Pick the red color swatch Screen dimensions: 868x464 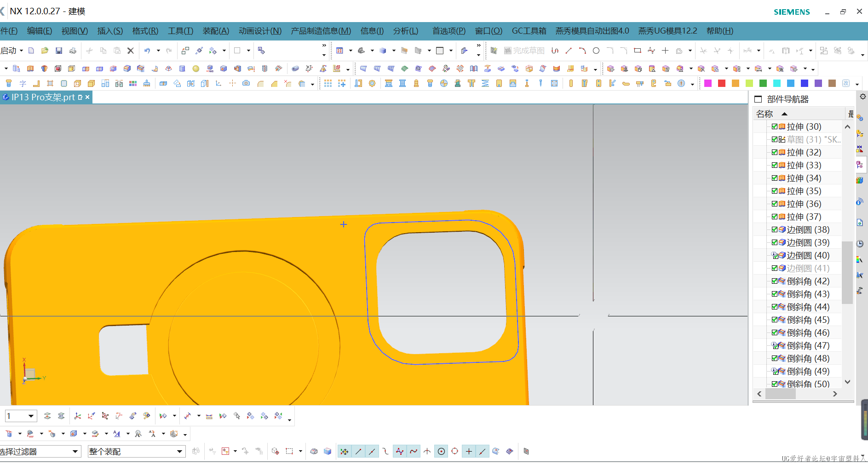[722, 83]
